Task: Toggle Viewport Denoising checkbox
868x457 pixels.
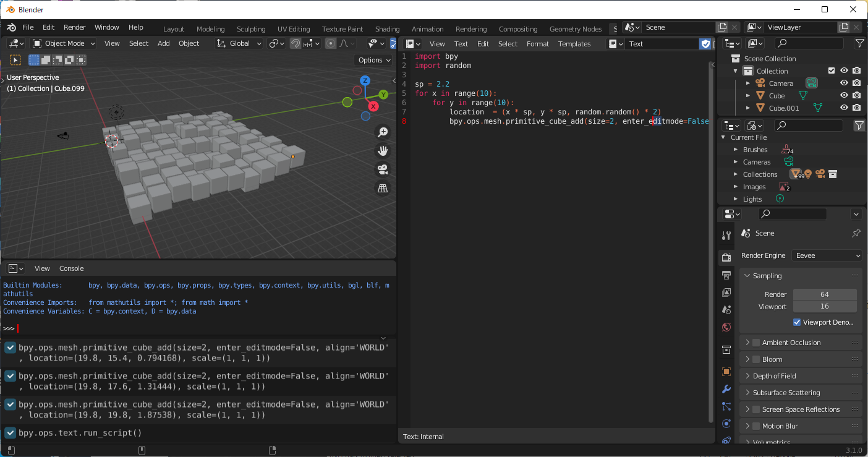Action: tap(797, 322)
